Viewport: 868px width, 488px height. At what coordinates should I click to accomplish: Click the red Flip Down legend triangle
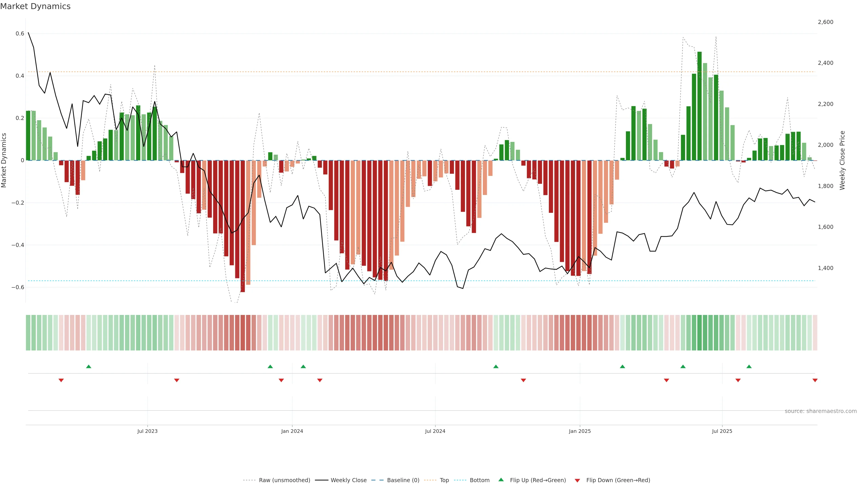pyautogui.click(x=577, y=480)
